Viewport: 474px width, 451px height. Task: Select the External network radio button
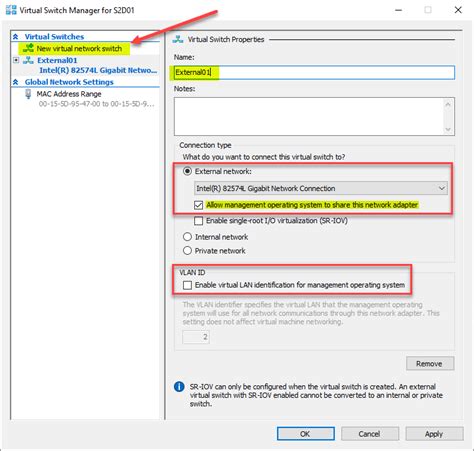pos(188,171)
